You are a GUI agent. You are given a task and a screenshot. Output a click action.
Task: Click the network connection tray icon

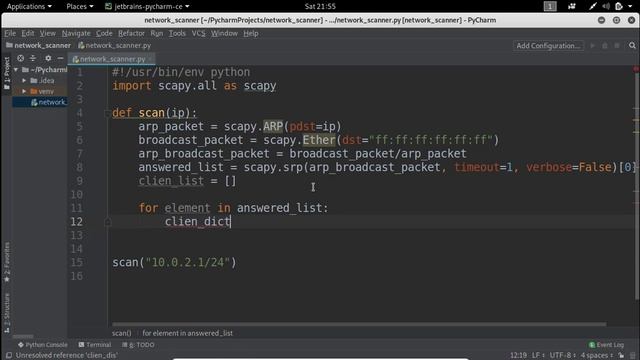(593, 6)
